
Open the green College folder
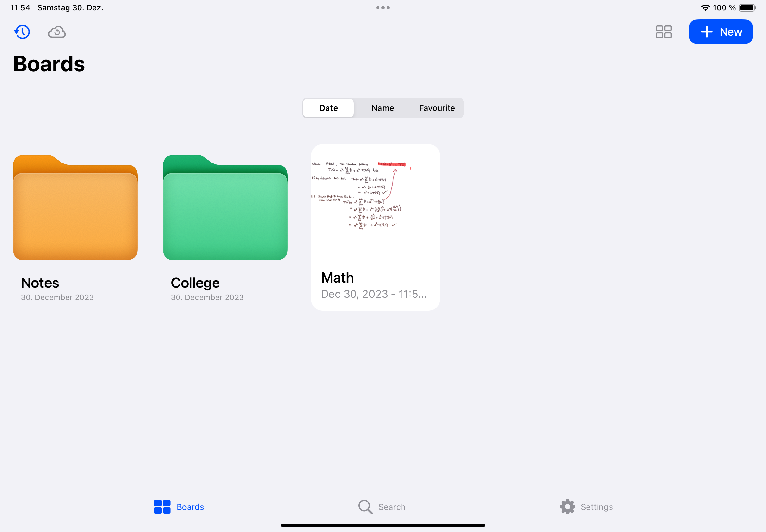(225, 208)
